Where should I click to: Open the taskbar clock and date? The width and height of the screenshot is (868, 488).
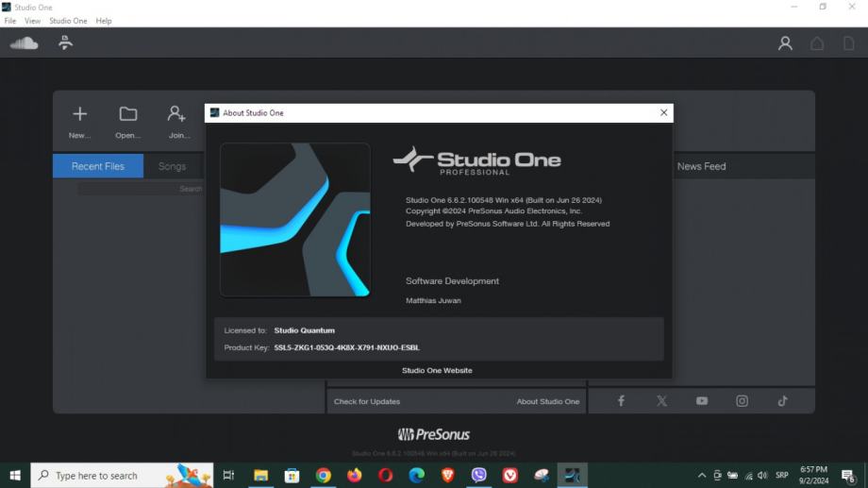[813, 476]
